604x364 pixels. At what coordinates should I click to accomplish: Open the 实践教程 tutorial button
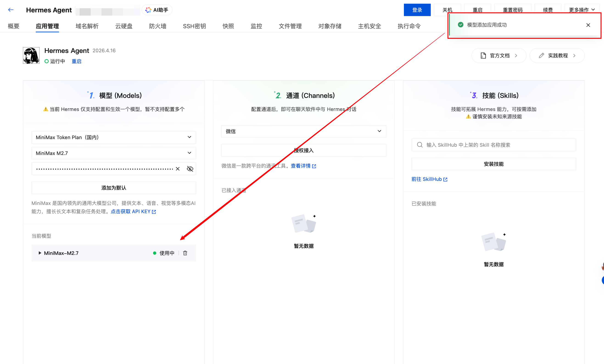(x=557, y=55)
